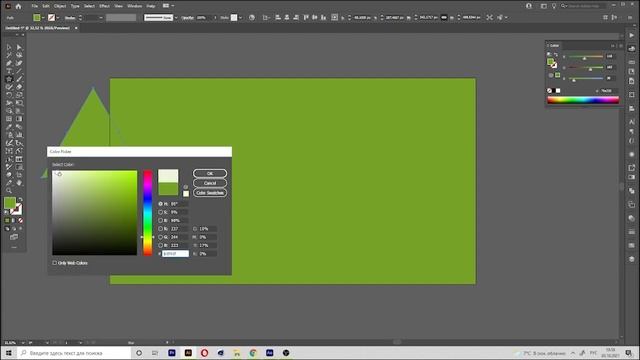Open the Edit menu
The image size is (640, 360).
46,6
